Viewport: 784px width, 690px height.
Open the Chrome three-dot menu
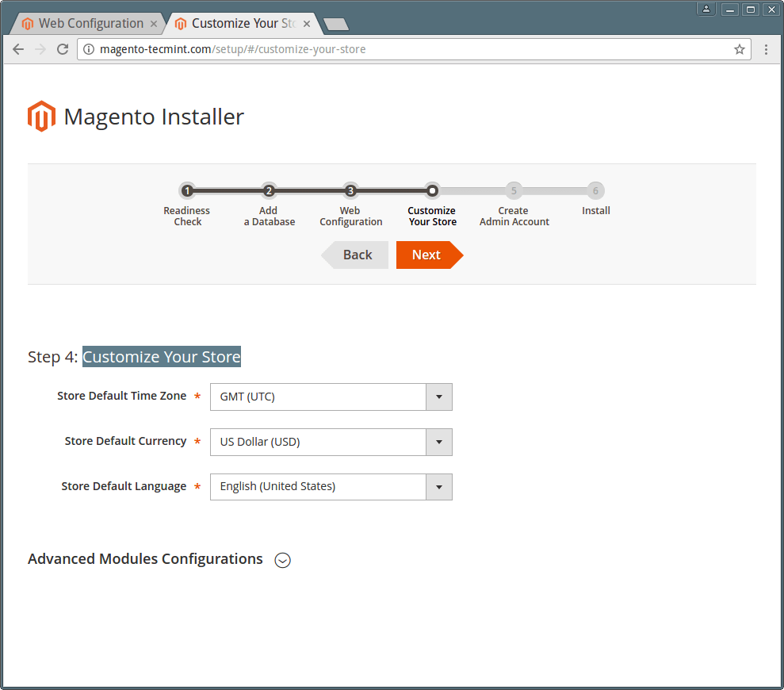point(766,49)
